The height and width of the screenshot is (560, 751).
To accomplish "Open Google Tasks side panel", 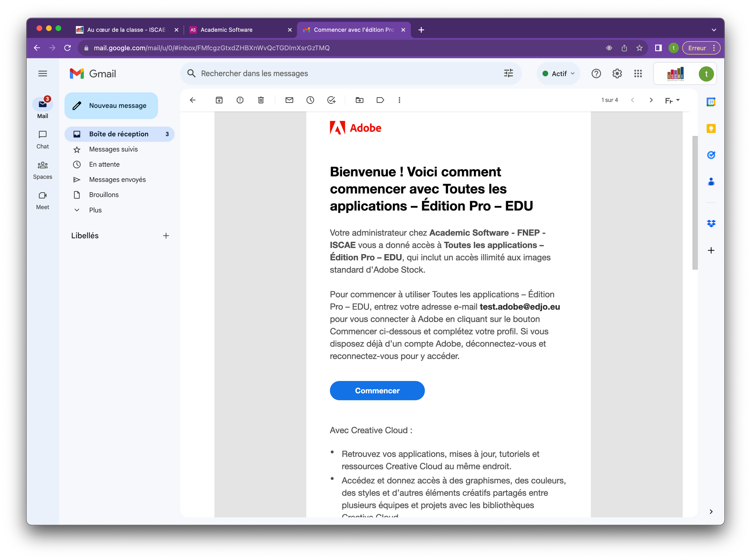I will click(x=711, y=155).
